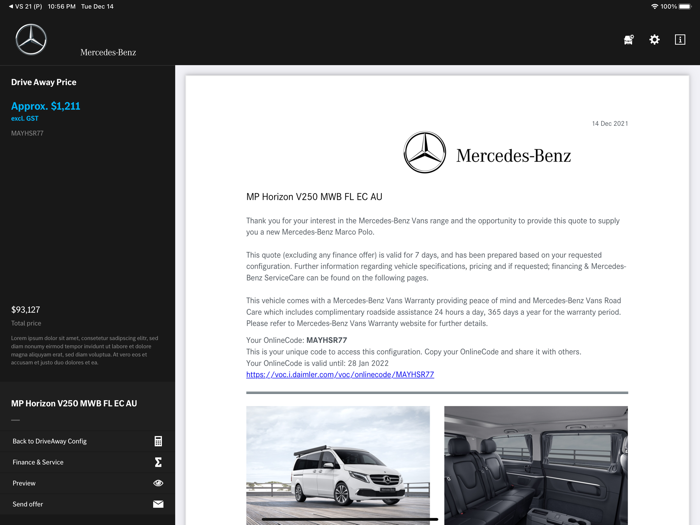Click the Total price label
The image size is (700, 525).
[26, 323]
